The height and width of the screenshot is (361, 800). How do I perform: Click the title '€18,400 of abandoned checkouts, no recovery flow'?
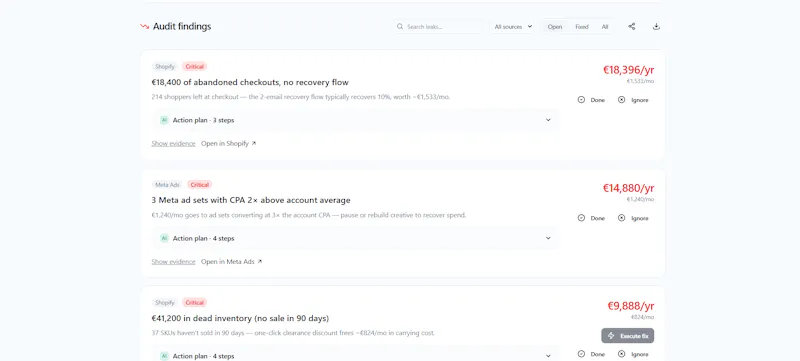pyautogui.click(x=250, y=83)
